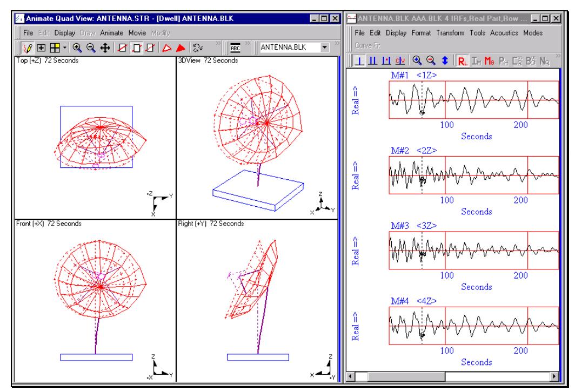The width and height of the screenshot is (575, 392).
Task: Click the zoom out magnifier in Animate toolbar
Action: click(91, 45)
